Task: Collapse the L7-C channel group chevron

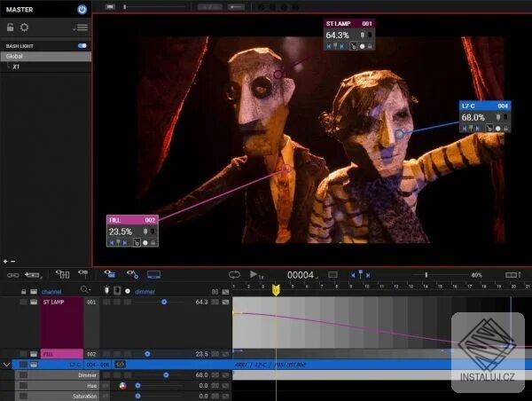Action: pyautogui.click(x=6, y=365)
